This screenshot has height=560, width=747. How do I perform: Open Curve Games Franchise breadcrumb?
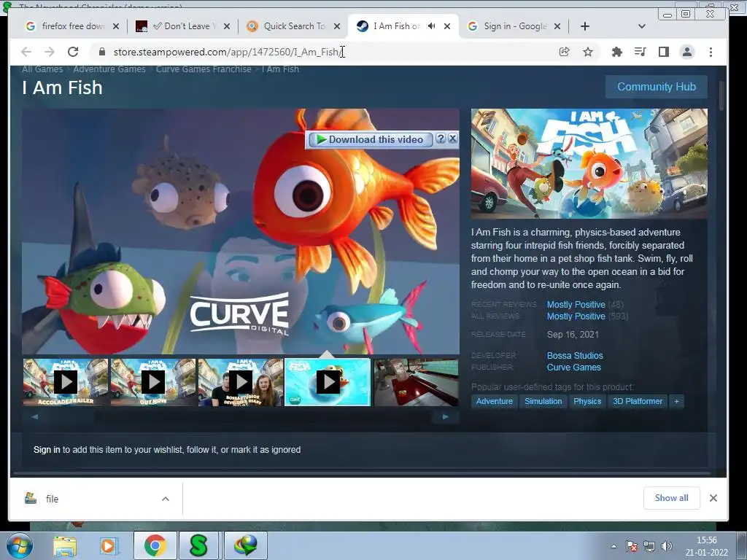[x=204, y=69]
